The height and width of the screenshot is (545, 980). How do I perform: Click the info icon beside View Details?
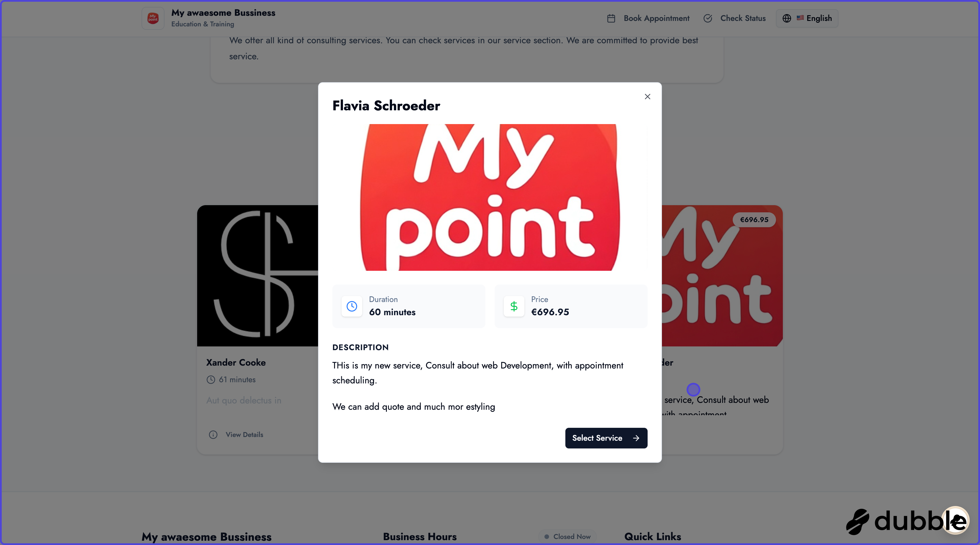(x=213, y=434)
